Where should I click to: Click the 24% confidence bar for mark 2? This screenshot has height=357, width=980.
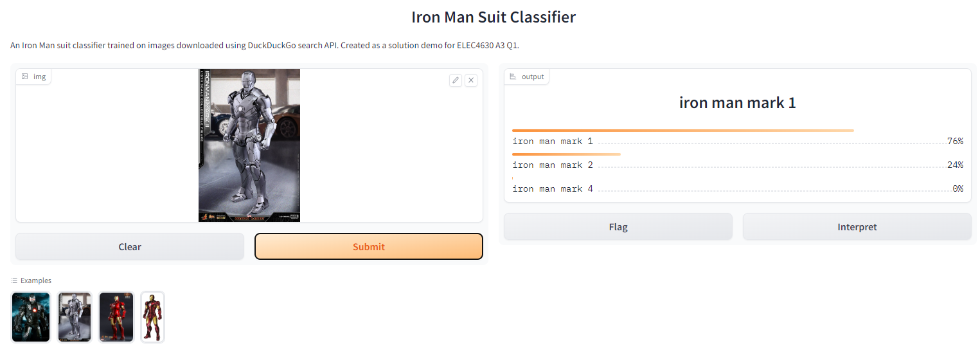coord(566,154)
